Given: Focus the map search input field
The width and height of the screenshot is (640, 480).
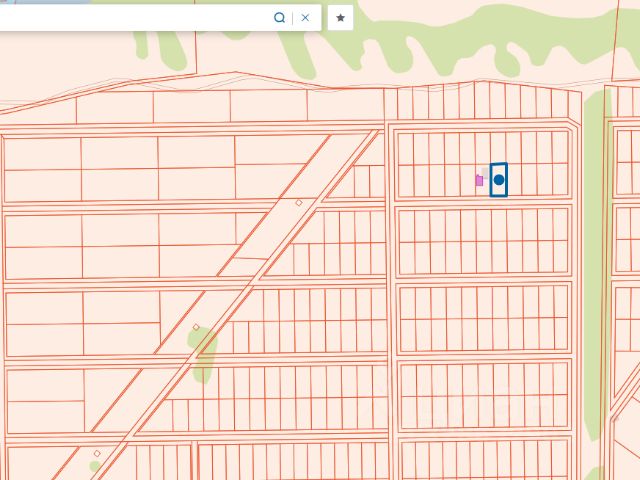Looking at the screenshot, I should click(135, 18).
